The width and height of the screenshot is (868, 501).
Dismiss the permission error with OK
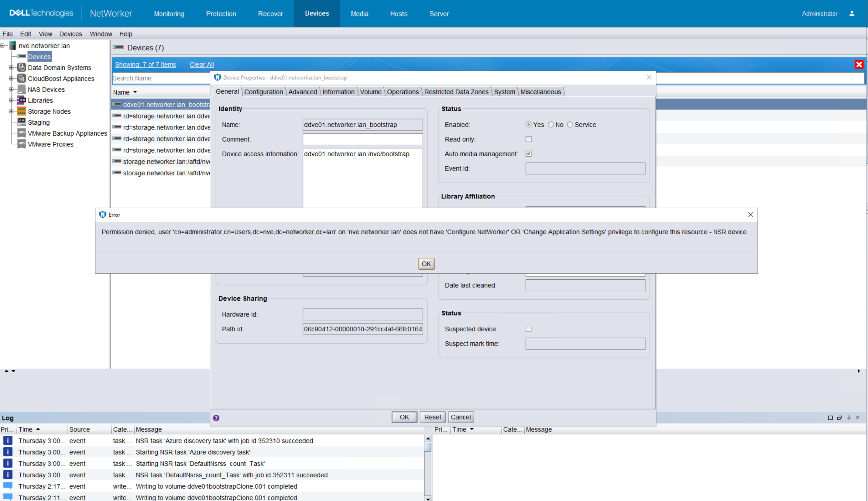point(426,264)
